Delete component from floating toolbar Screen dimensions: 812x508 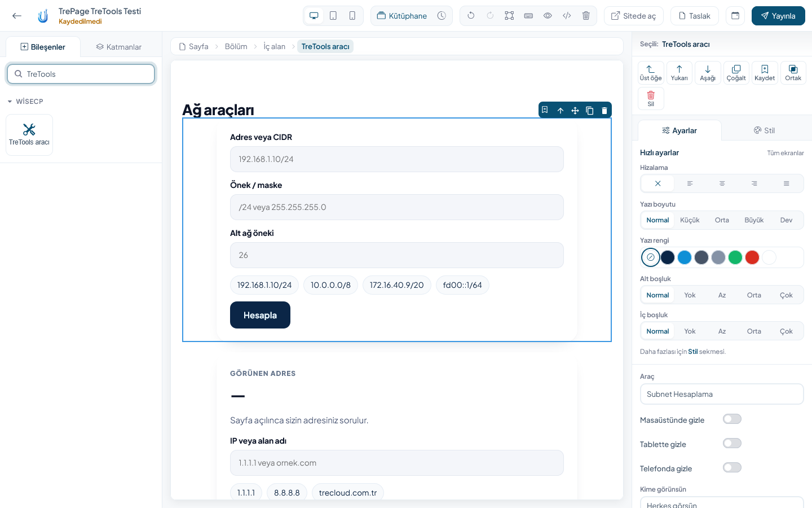point(604,111)
